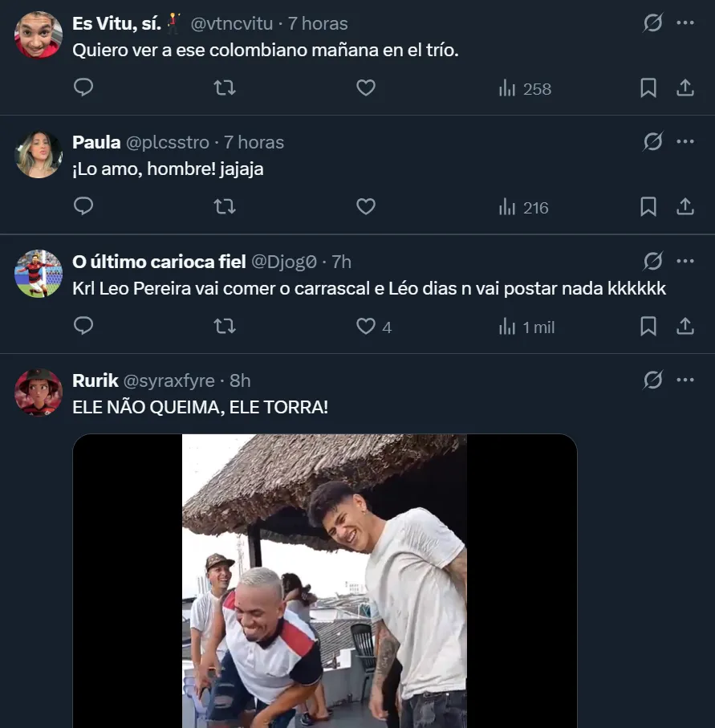Open more options menu on Paula's tweet

click(x=685, y=142)
